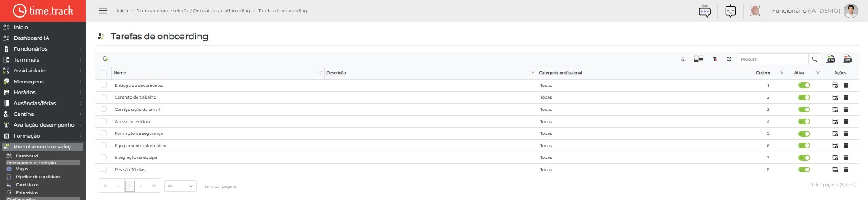
Task: Go to the last page button
Action: [x=154, y=186]
